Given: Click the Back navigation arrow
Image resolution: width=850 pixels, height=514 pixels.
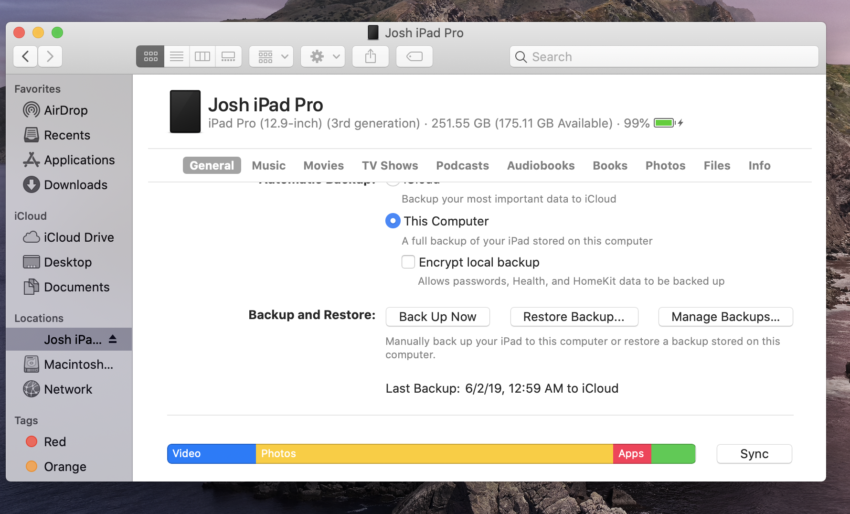Looking at the screenshot, I should pyautogui.click(x=25, y=56).
